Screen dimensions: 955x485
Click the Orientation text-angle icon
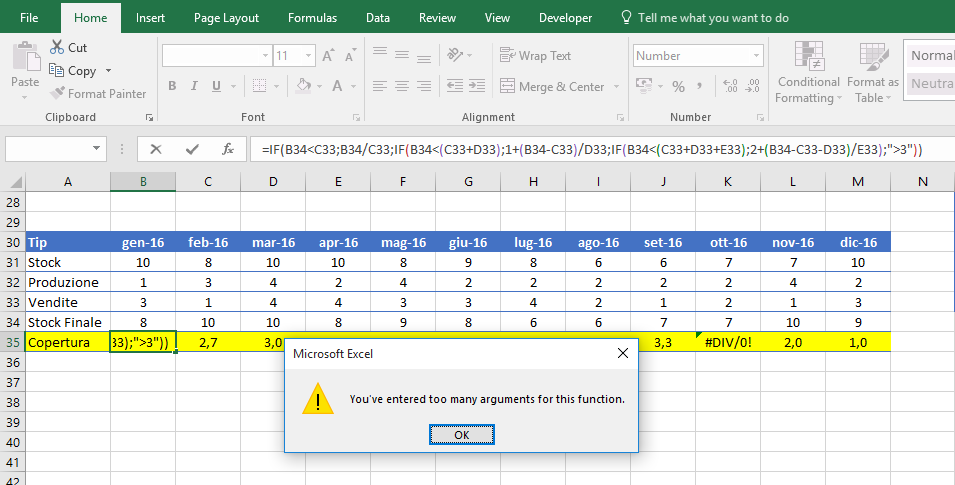[455, 55]
